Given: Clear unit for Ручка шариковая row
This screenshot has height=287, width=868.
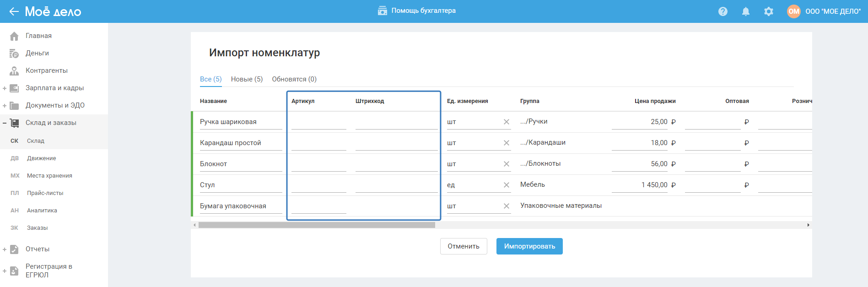Looking at the screenshot, I should point(507,122).
